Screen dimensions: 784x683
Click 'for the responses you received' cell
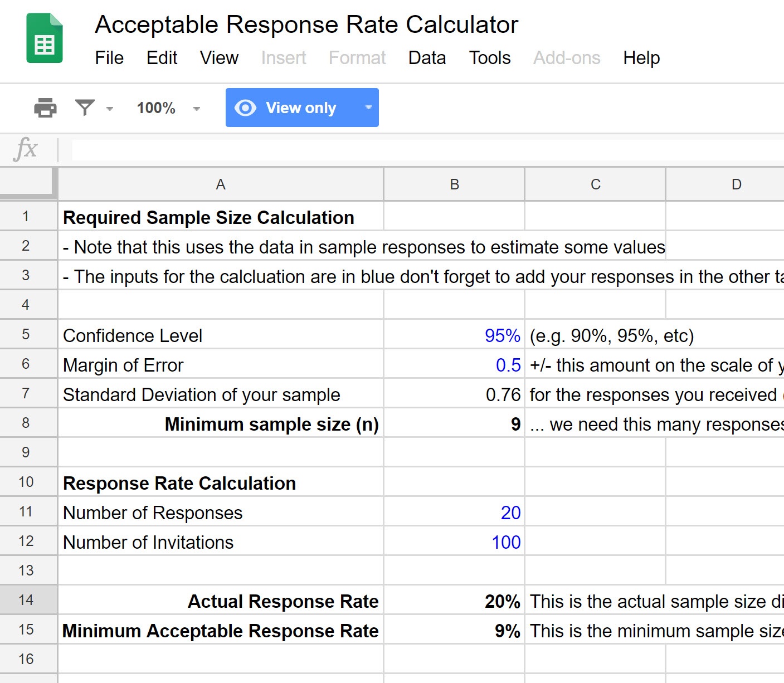pyautogui.click(x=655, y=393)
